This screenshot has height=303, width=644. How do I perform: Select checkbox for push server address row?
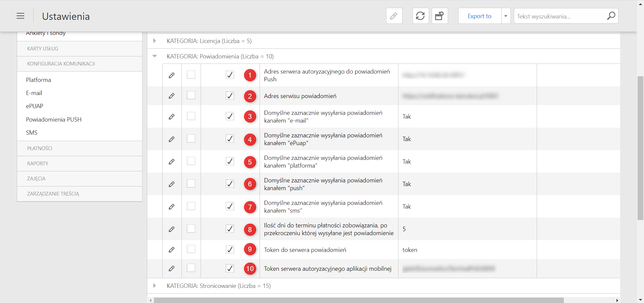191,75
